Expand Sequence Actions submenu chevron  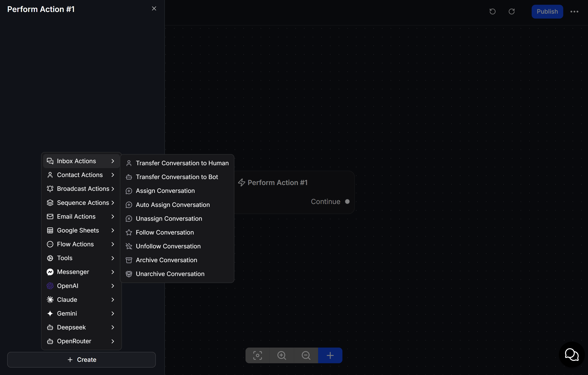click(x=113, y=203)
